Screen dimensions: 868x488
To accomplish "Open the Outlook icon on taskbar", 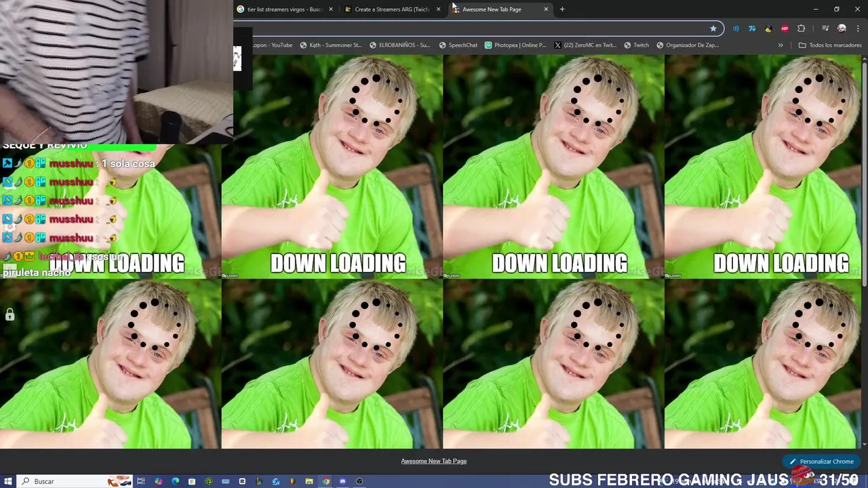I will tap(276, 481).
